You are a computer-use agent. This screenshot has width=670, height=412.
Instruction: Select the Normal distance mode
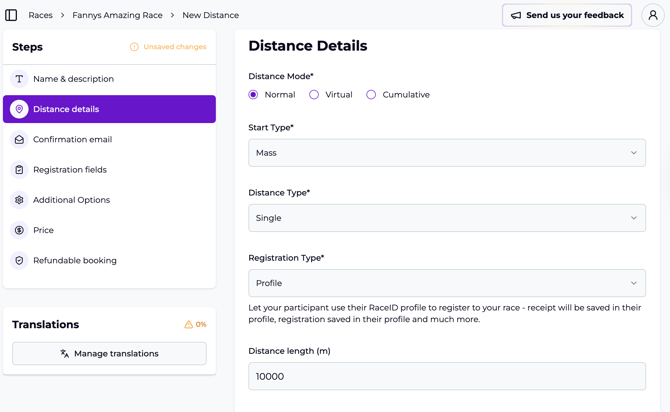coord(254,95)
